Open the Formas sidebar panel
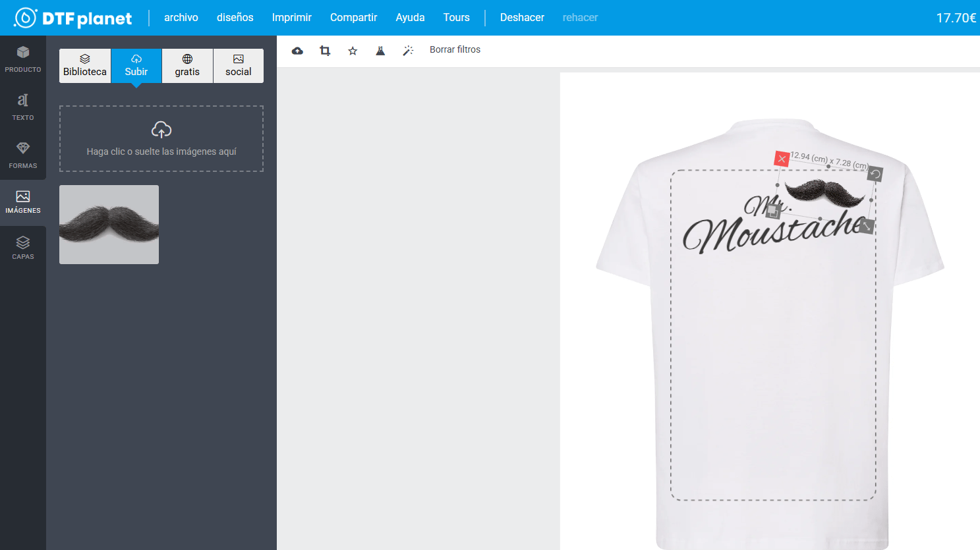This screenshot has height=550, width=980. click(x=23, y=155)
